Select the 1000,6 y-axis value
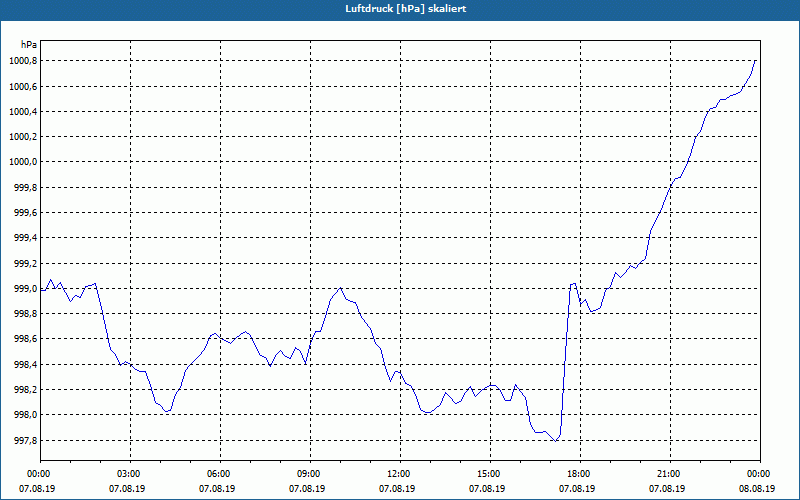The height and width of the screenshot is (500, 800). coord(23,87)
